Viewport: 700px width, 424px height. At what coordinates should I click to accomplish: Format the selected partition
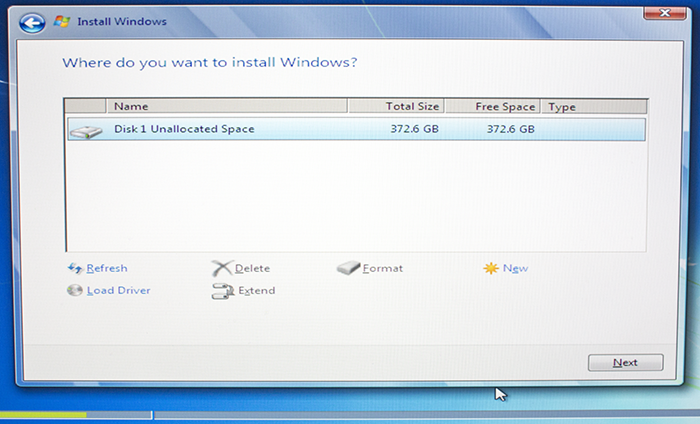click(x=383, y=268)
